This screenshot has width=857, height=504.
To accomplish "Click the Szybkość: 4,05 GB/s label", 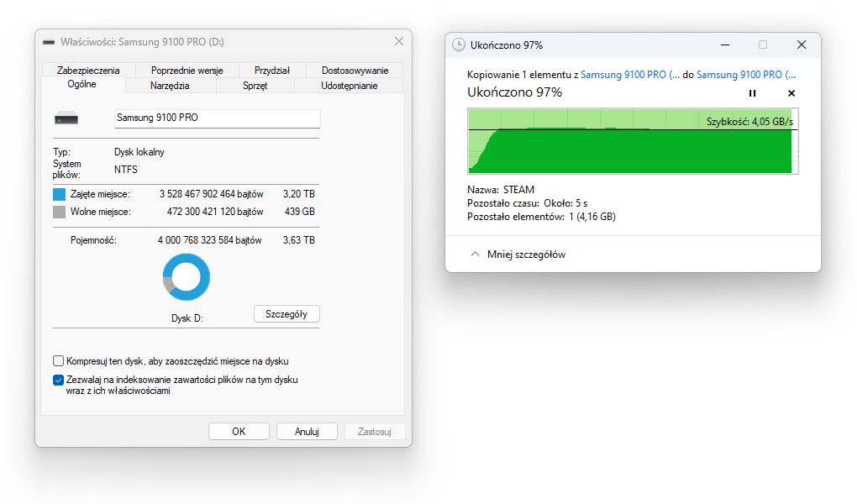I will [x=749, y=122].
